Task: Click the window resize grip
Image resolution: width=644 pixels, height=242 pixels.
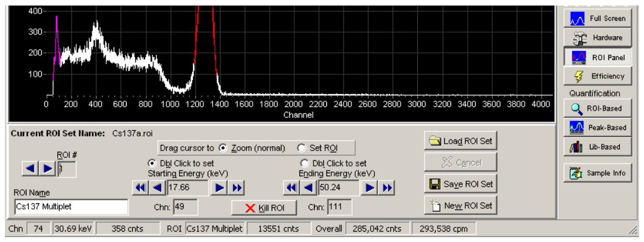Action: point(632,231)
